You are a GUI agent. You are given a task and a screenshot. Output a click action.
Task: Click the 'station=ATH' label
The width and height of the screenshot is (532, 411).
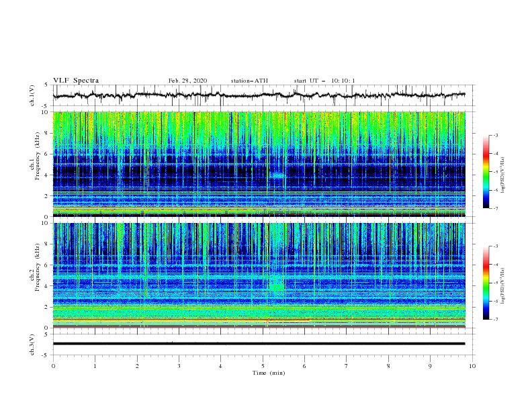click(x=249, y=81)
